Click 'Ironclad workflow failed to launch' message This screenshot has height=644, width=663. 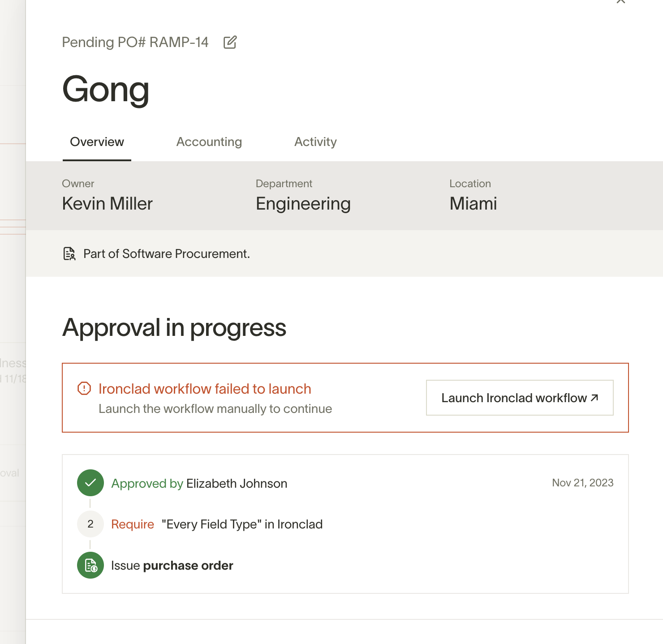coord(205,389)
